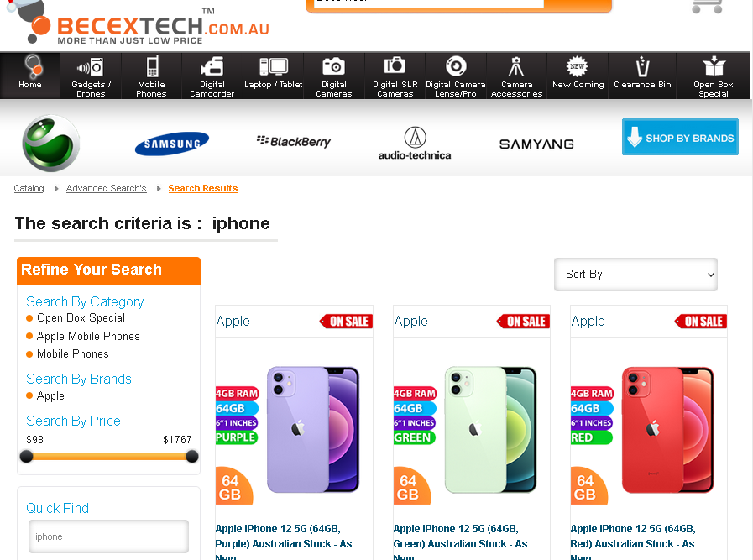Go to the Home menu item
Screen dimensions: 753x560
[x=30, y=76]
